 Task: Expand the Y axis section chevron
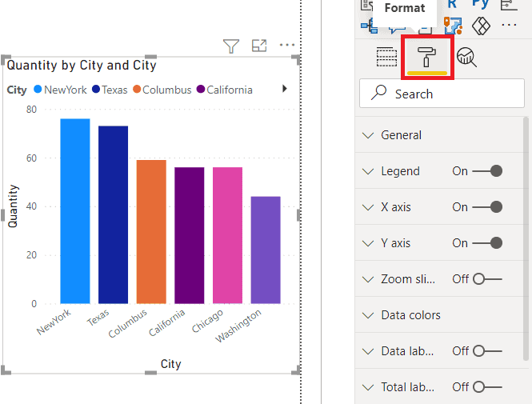click(x=368, y=243)
